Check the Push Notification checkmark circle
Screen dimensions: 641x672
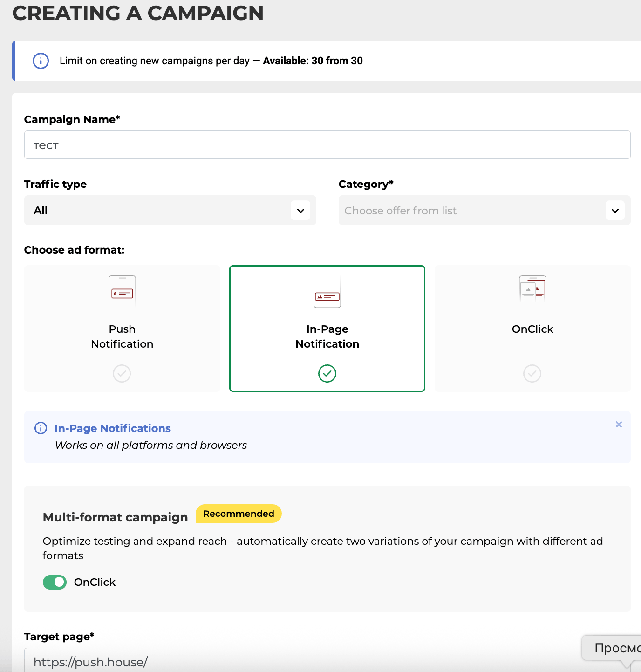click(122, 373)
